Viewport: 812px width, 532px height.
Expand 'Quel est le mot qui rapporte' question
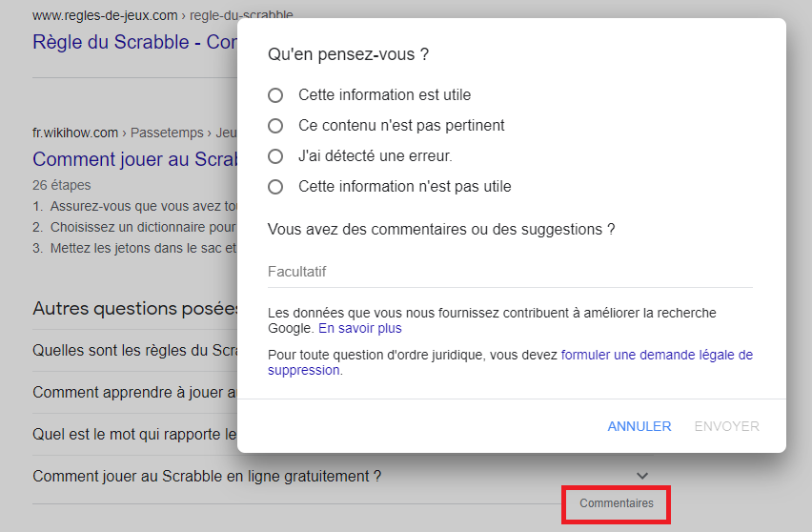click(133, 434)
